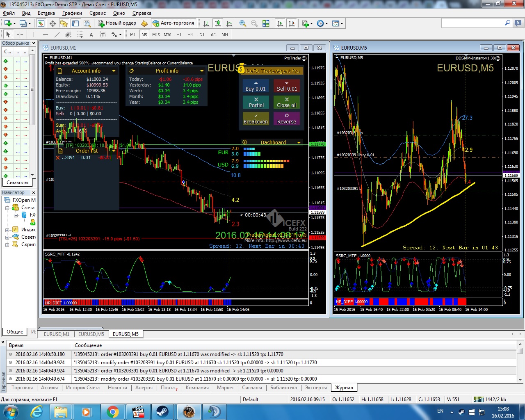Image resolution: width=525 pixels, height=420 pixels.
Task: Expand the Скрип scripts tree node
Action: [7, 245]
